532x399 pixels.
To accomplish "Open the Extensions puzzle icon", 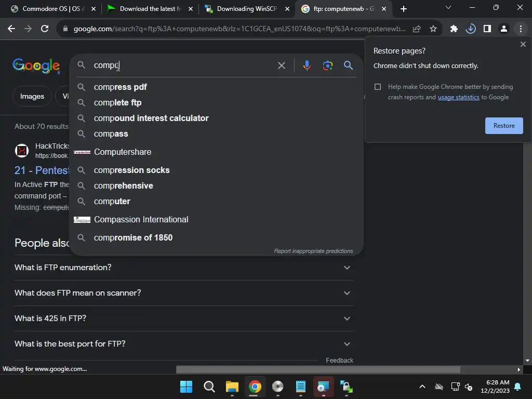I will (454, 29).
